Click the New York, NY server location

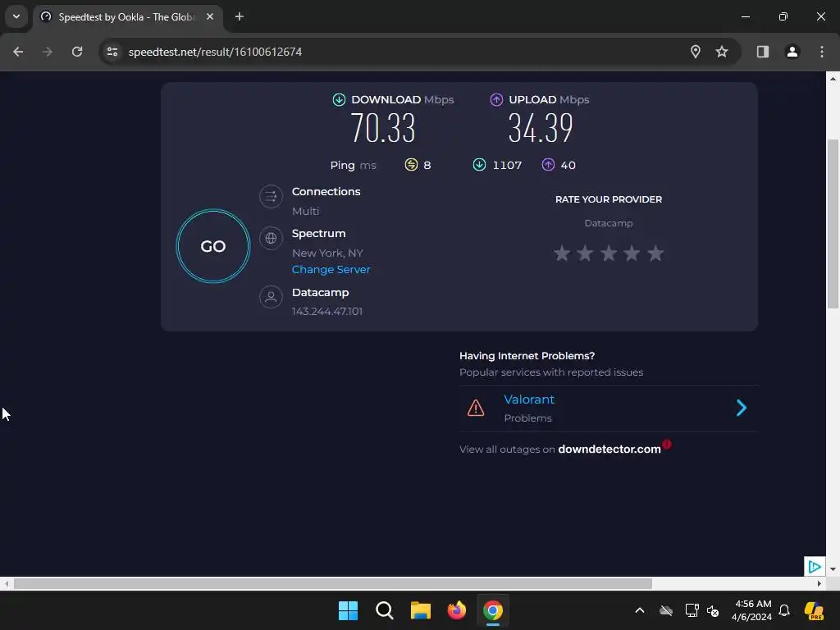tap(327, 253)
